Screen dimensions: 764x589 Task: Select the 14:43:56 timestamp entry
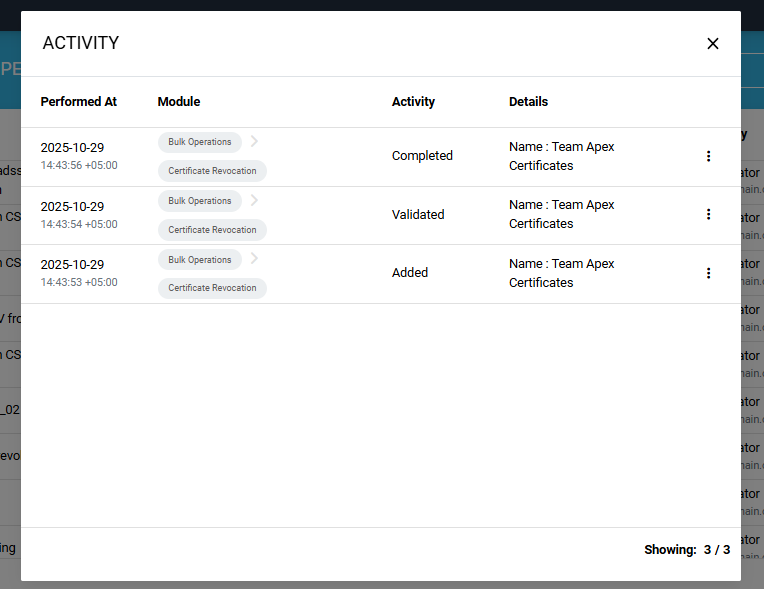(x=79, y=165)
